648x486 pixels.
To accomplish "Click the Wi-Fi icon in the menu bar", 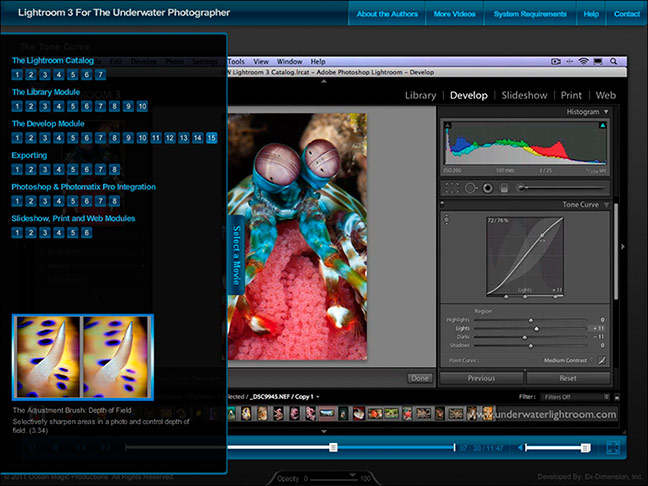I will pyautogui.click(x=583, y=61).
